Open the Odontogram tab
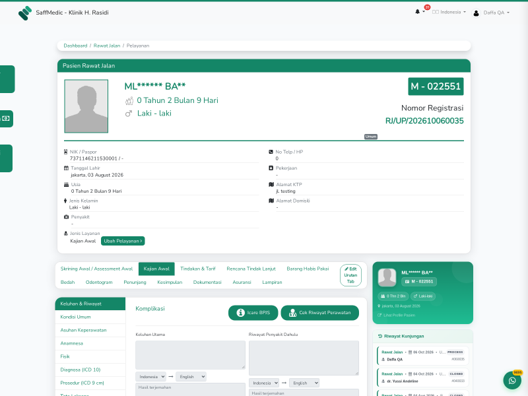 coord(99,282)
